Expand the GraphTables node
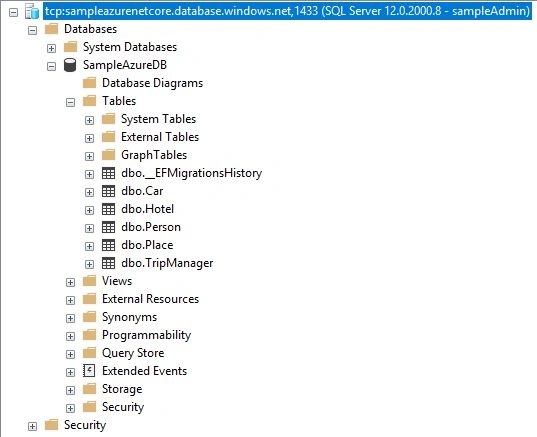537x437 pixels. (89, 157)
